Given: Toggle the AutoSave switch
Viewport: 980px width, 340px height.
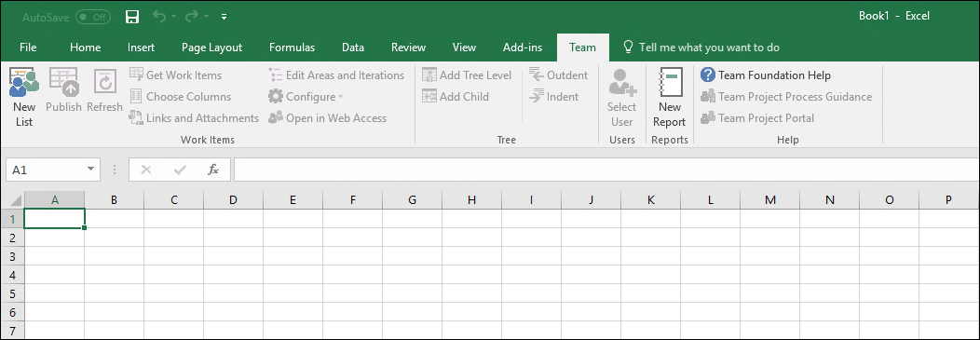Looking at the screenshot, I should coord(93,17).
